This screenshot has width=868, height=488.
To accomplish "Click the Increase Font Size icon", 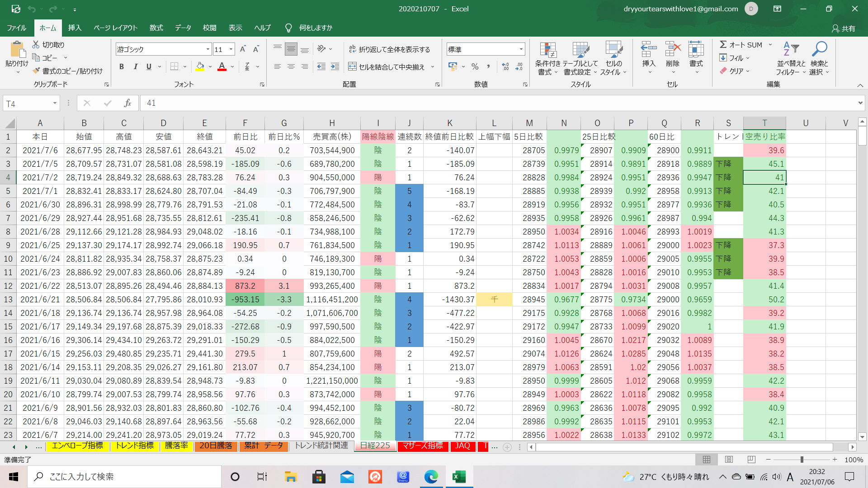I will [x=243, y=49].
